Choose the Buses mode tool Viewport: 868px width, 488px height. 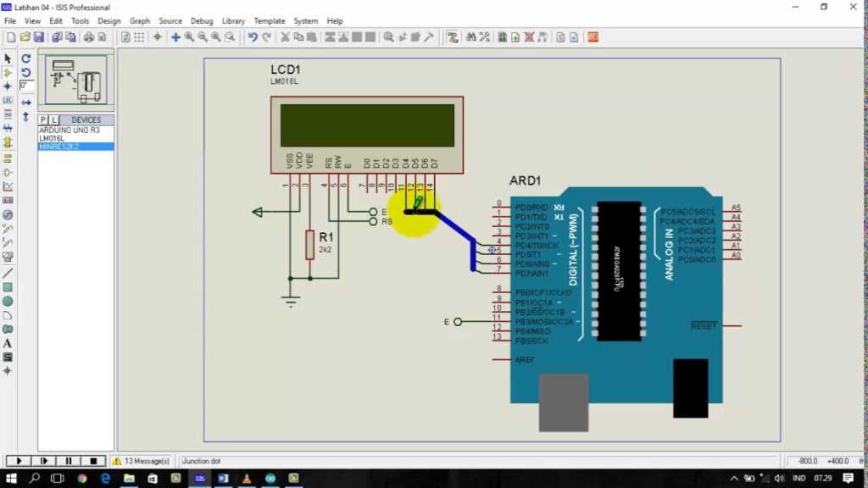tap(8, 128)
